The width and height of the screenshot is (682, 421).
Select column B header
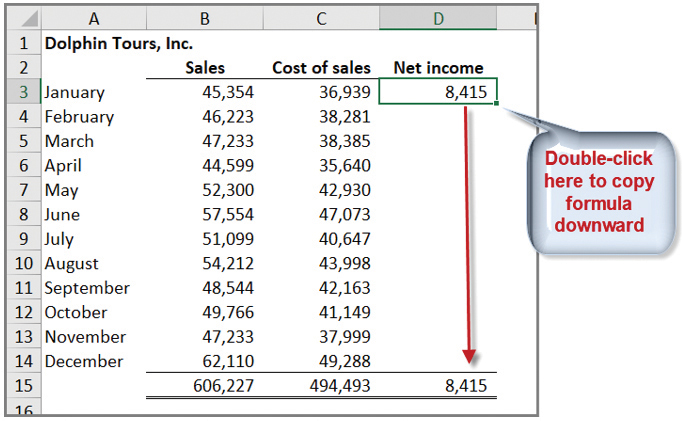click(204, 19)
